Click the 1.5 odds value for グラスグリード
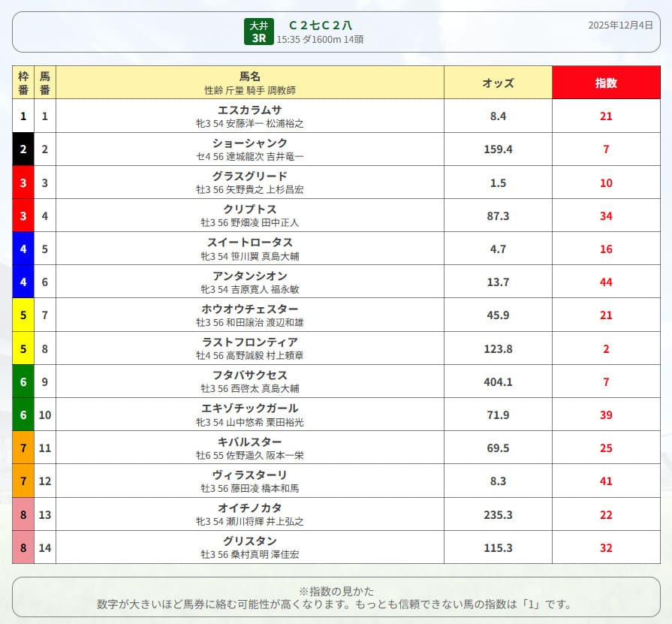Screen dimensions: 672x624 point(498,182)
